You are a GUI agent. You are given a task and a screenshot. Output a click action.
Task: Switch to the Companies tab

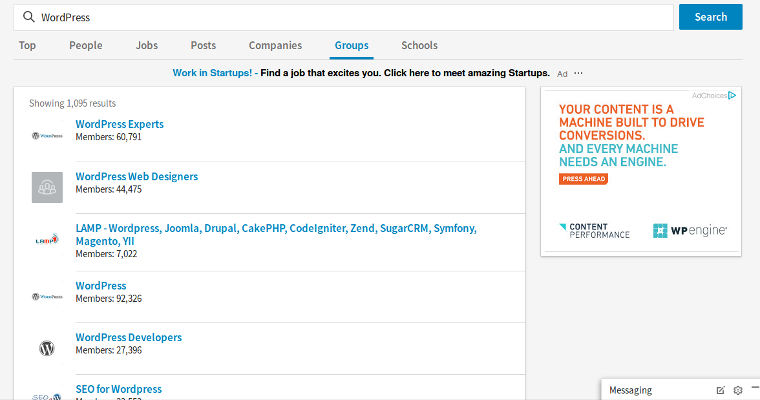tap(275, 45)
